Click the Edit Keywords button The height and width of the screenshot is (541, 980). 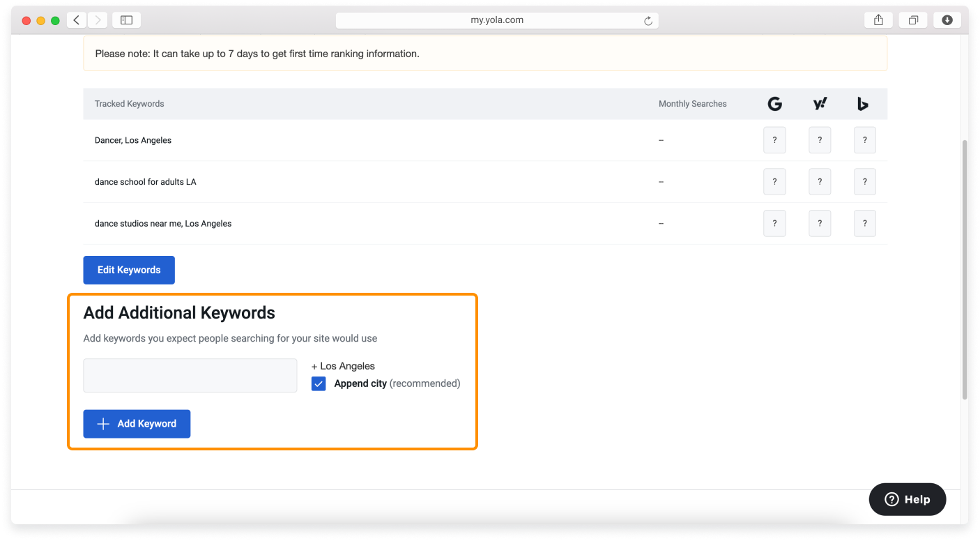coord(129,270)
